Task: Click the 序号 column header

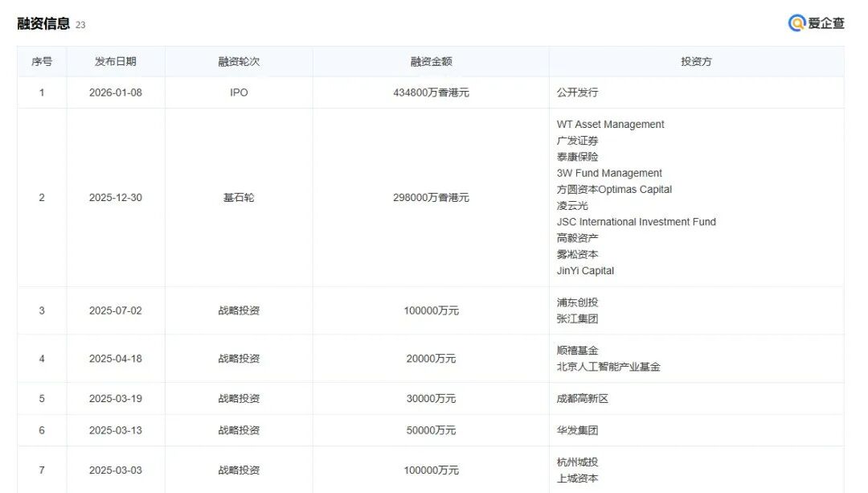Action: [x=42, y=61]
